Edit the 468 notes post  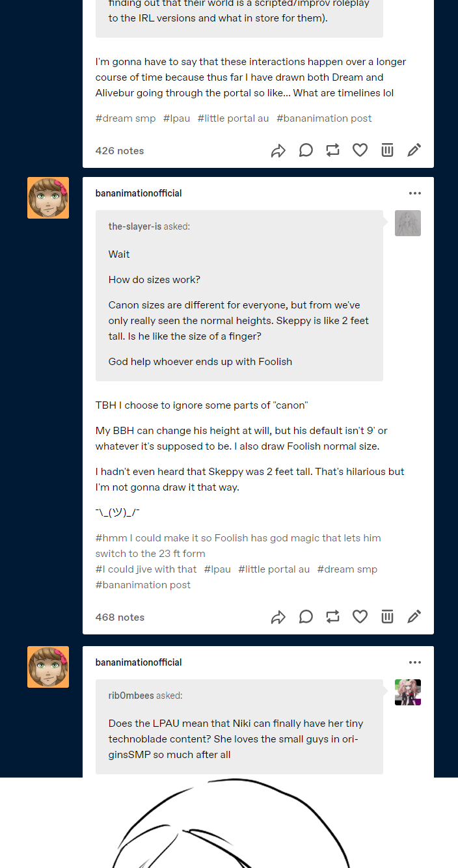[414, 617]
